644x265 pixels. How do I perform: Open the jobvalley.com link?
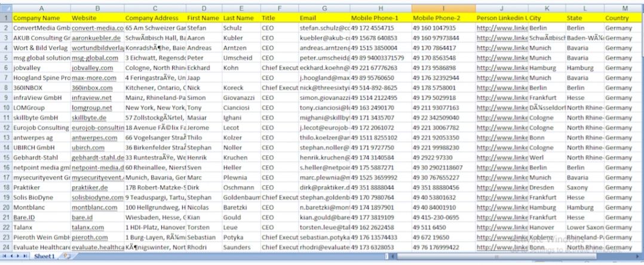(x=92, y=67)
